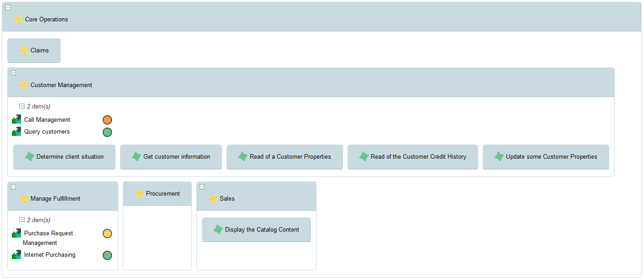The image size is (644, 280).
Task: Click the Call Management application icon
Action: pos(16,119)
